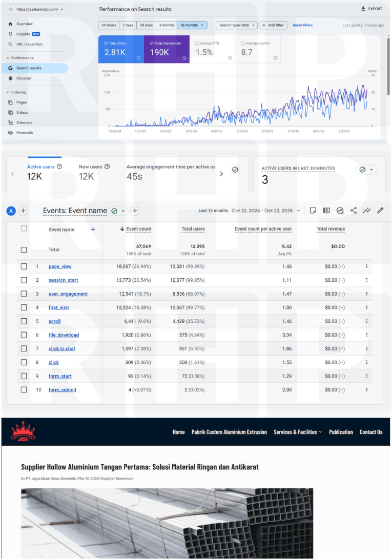The image size is (392, 559).
Task: Click the share report icon
Action: [x=354, y=211]
